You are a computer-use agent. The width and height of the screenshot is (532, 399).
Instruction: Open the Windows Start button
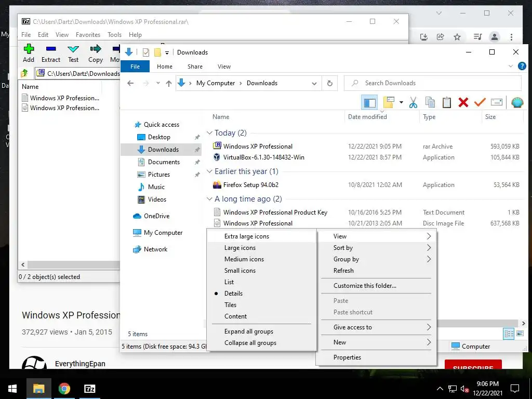coord(12,389)
